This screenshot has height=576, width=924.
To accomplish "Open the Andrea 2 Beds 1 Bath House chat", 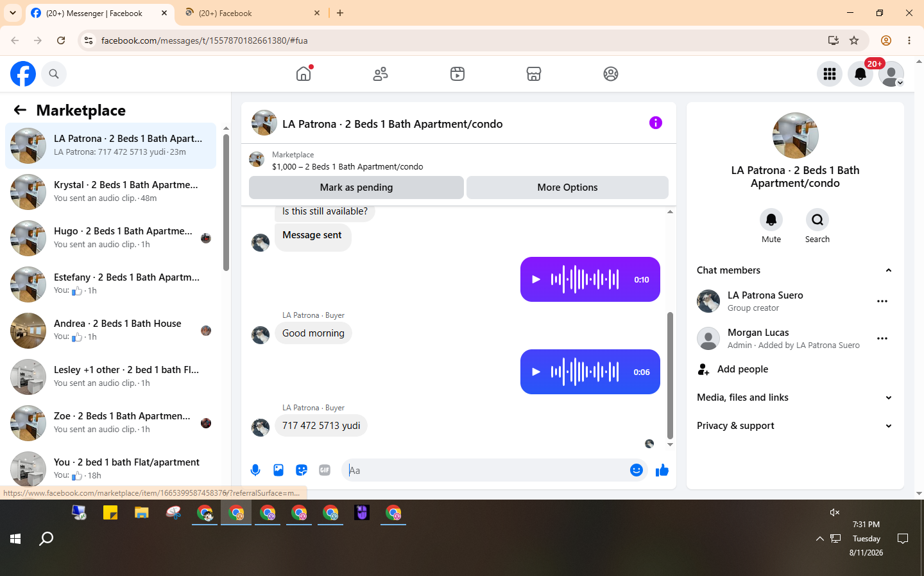I will (110, 331).
